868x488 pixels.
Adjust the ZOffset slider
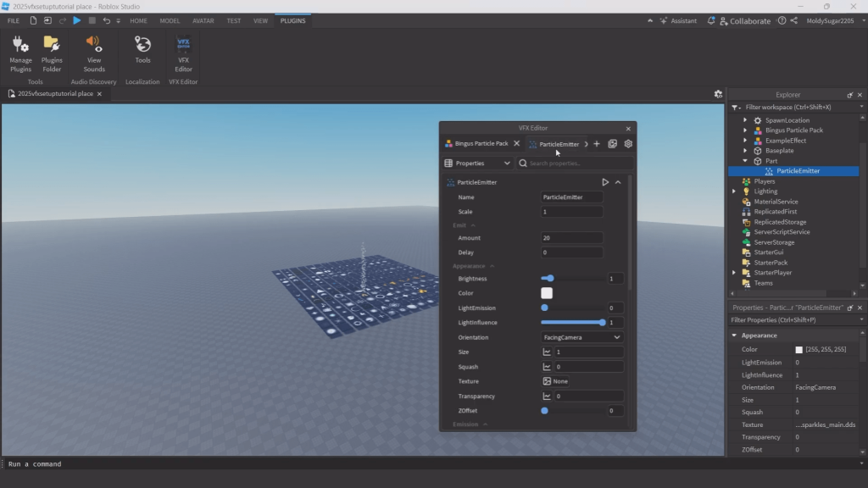pyautogui.click(x=573, y=411)
